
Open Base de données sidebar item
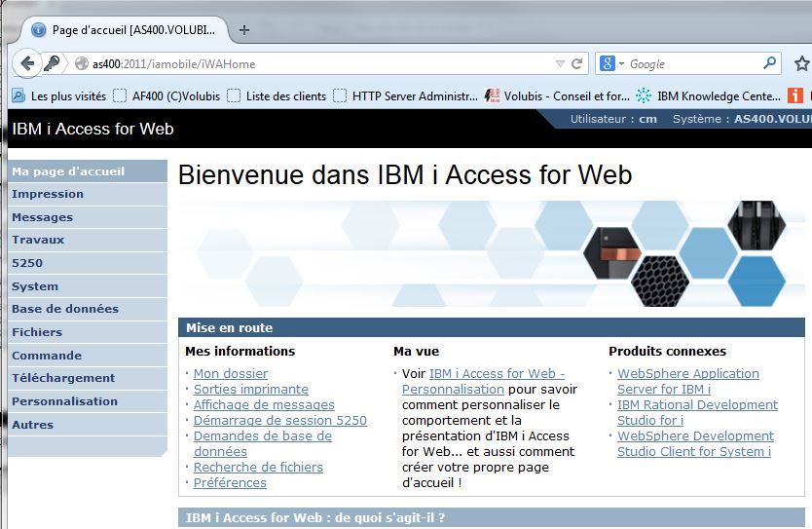point(88,309)
